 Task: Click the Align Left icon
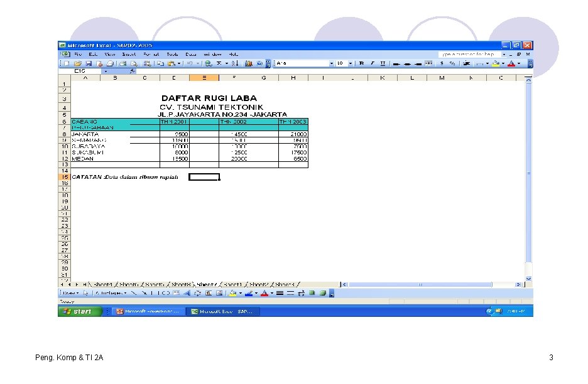tap(396, 64)
